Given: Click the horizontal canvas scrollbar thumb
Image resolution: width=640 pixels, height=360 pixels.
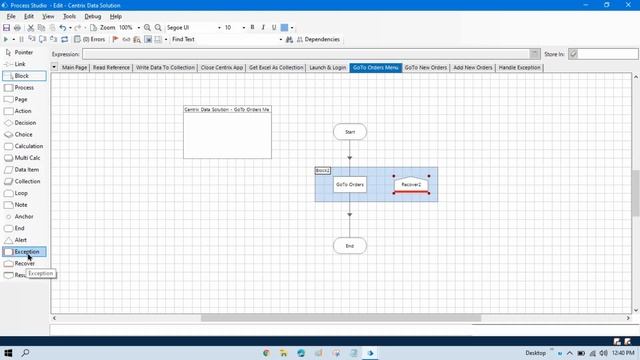Looking at the screenshot, I should (341, 318).
